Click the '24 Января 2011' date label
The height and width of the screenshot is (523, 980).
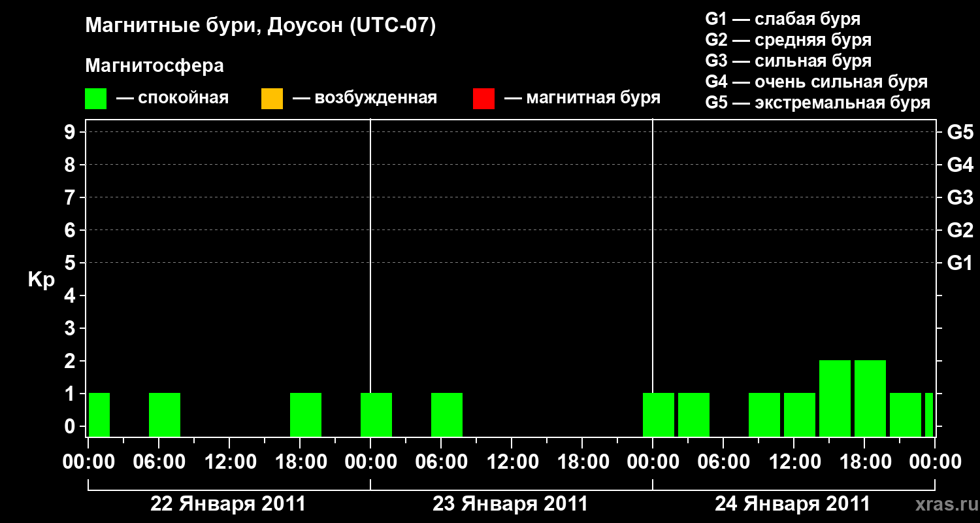(x=792, y=504)
